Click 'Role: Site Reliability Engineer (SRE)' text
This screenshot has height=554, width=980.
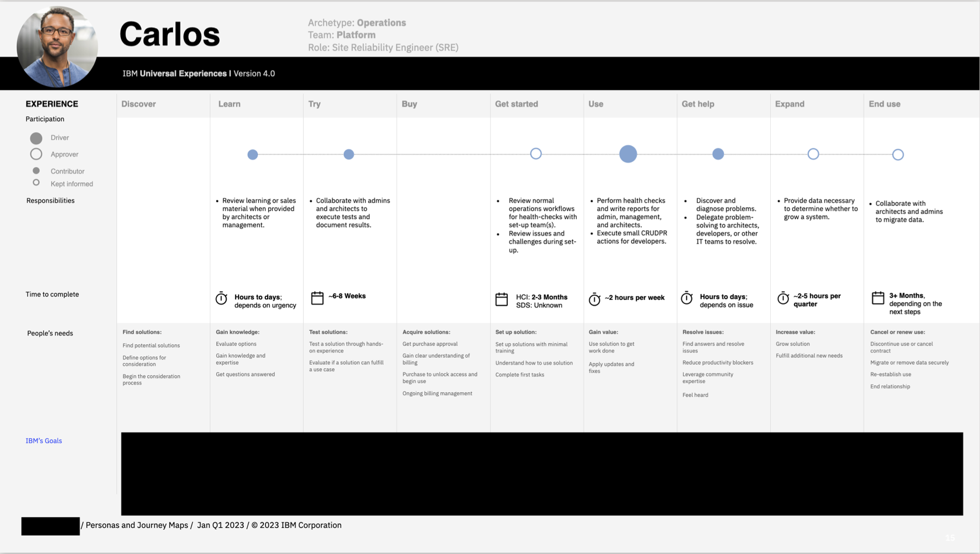point(383,47)
